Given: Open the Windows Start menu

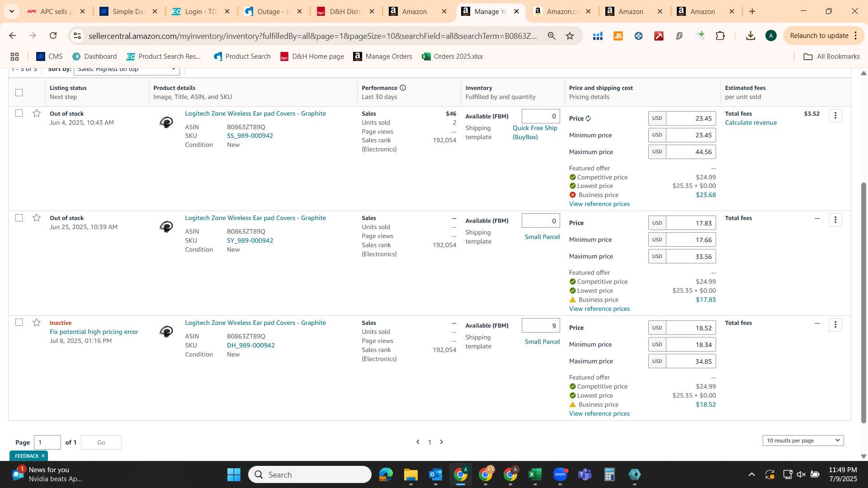Looking at the screenshot, I should (234, 474).
